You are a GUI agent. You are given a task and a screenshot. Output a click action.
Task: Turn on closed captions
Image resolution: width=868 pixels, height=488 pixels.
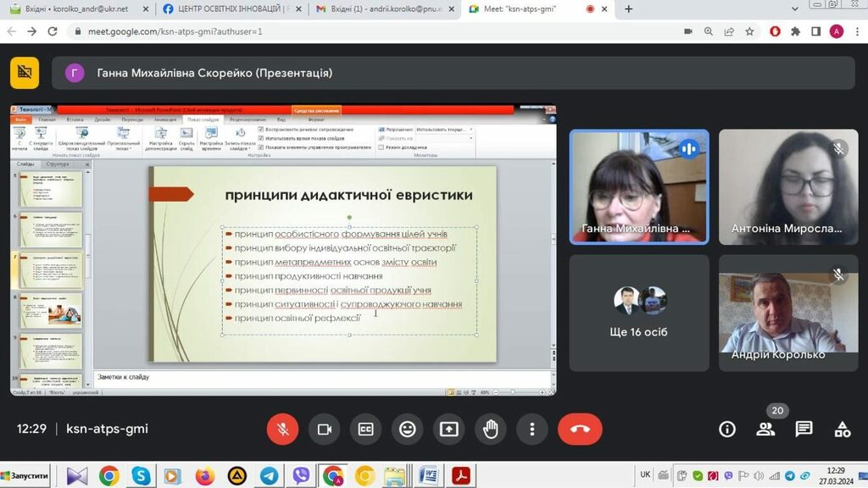[365, 429]
